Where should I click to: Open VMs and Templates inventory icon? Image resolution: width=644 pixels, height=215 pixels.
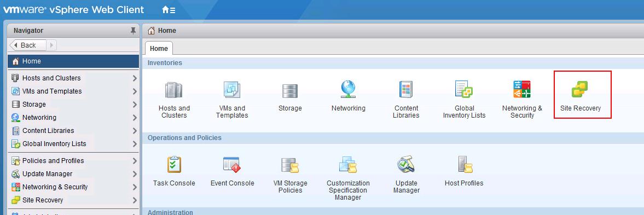tap(231, 90)
